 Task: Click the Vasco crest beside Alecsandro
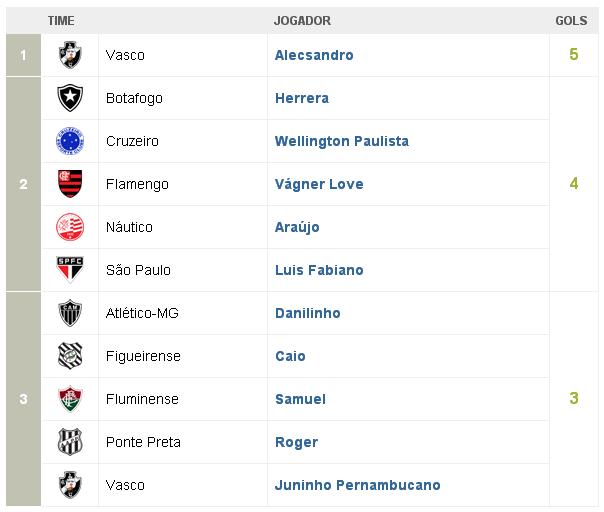[x=70, y=55]
